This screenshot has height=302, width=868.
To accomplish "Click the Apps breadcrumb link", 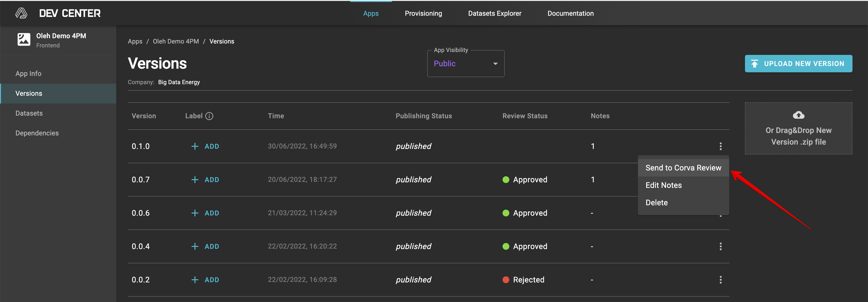I will coord(135,41).
